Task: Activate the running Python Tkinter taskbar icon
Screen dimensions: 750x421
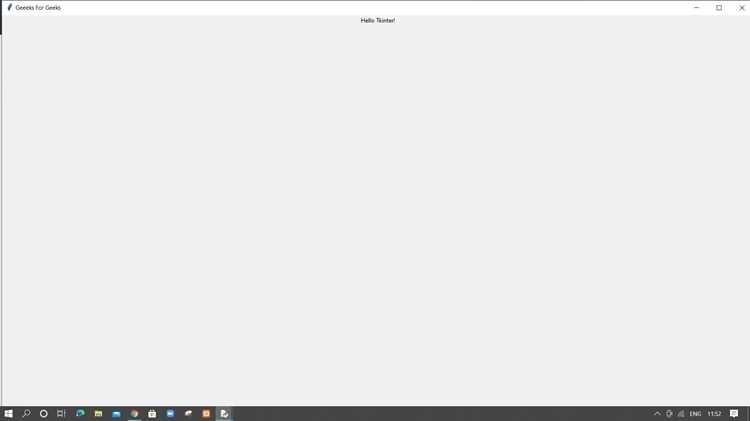Action: pyautogui.click(x=224, y=413)
